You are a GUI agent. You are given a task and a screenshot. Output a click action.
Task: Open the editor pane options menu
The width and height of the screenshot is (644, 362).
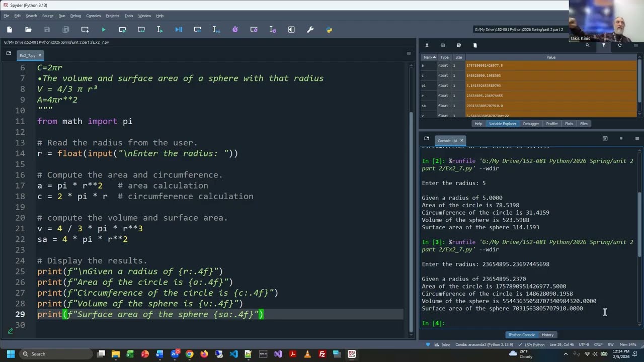409,53
